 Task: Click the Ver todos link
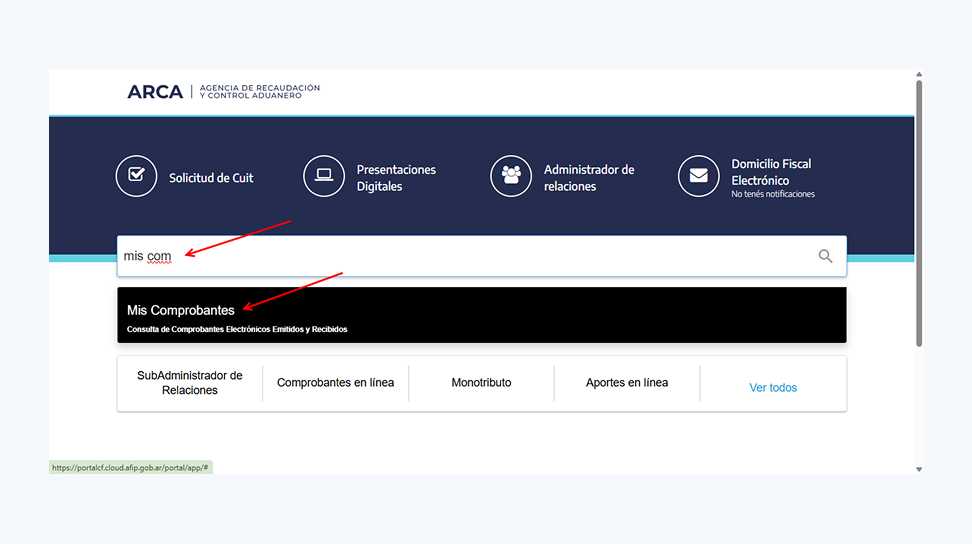773,388
